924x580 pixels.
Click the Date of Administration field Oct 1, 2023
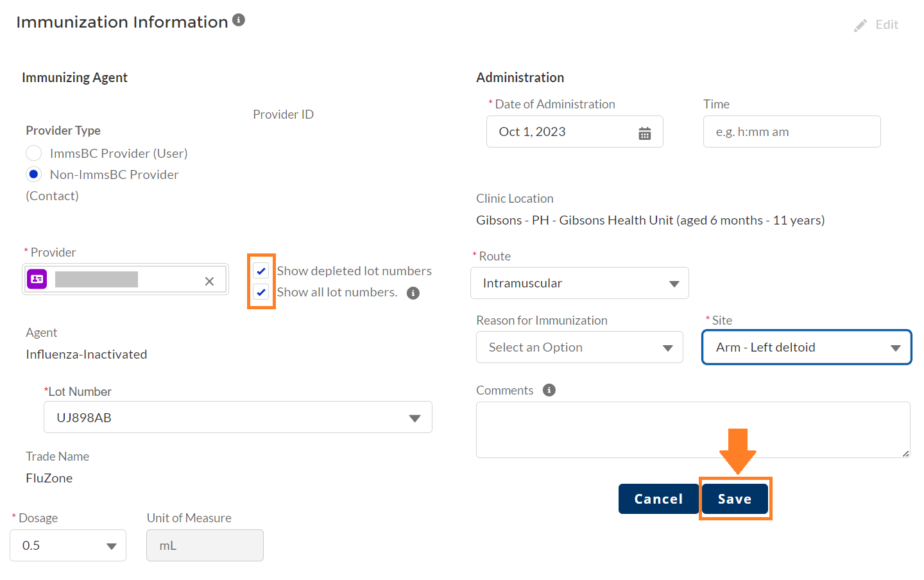click(x=575, y=132)
